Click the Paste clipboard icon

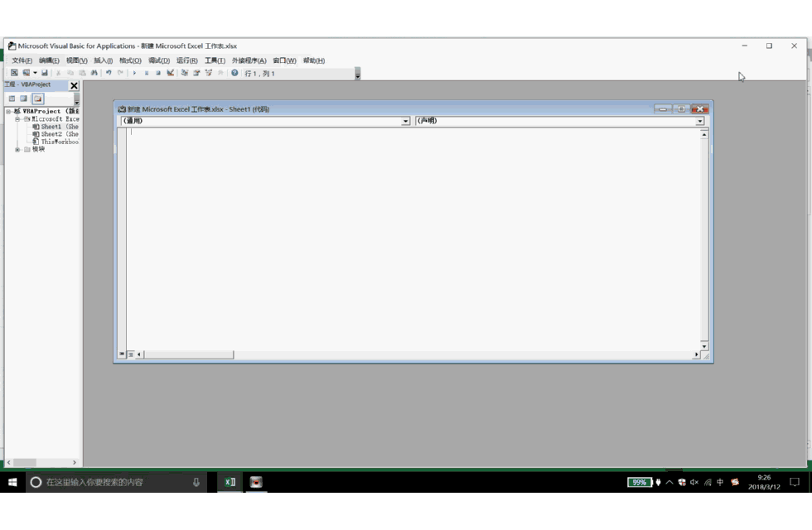82,73
